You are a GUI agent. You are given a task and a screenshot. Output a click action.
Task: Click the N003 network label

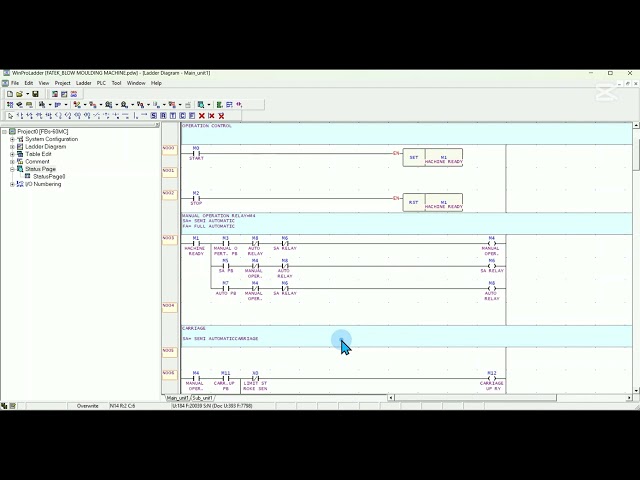pos(169,238)
